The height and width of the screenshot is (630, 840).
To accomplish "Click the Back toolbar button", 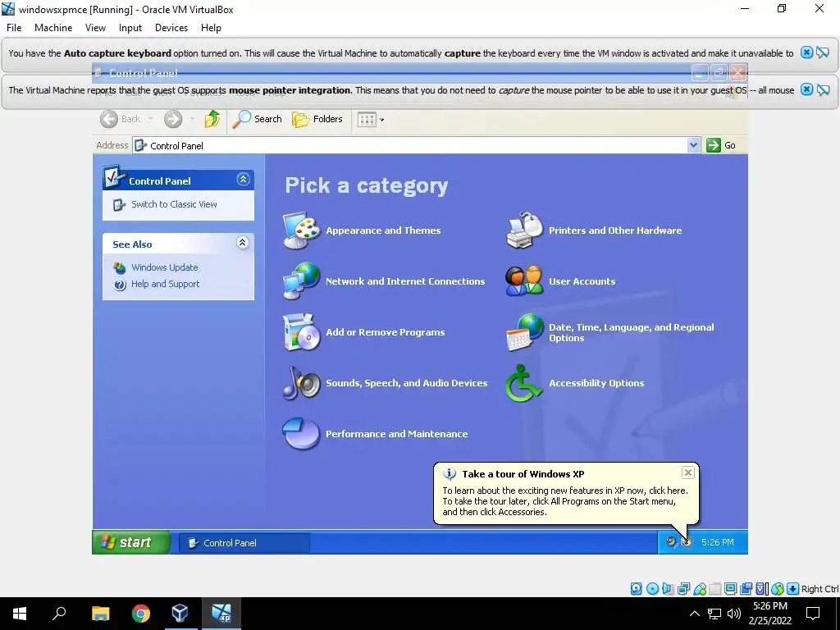I will pos(121,119).
